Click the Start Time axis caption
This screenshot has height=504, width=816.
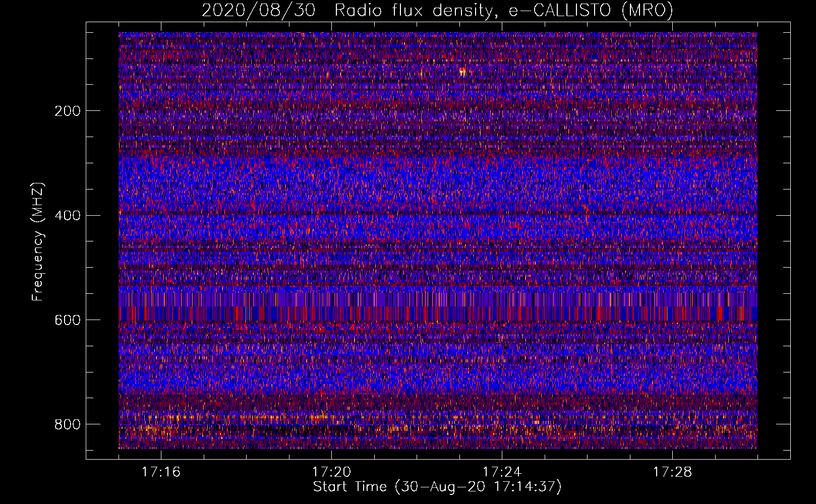[437, 487]
